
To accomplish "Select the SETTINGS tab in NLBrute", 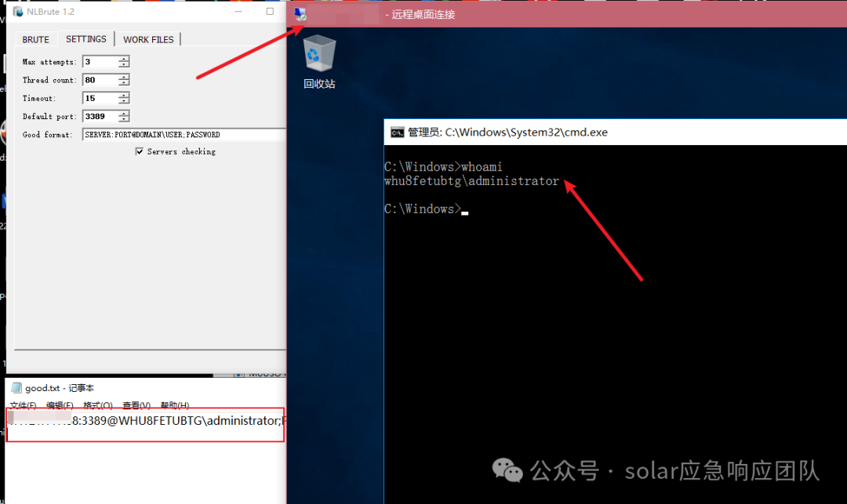I will [86, 39].
